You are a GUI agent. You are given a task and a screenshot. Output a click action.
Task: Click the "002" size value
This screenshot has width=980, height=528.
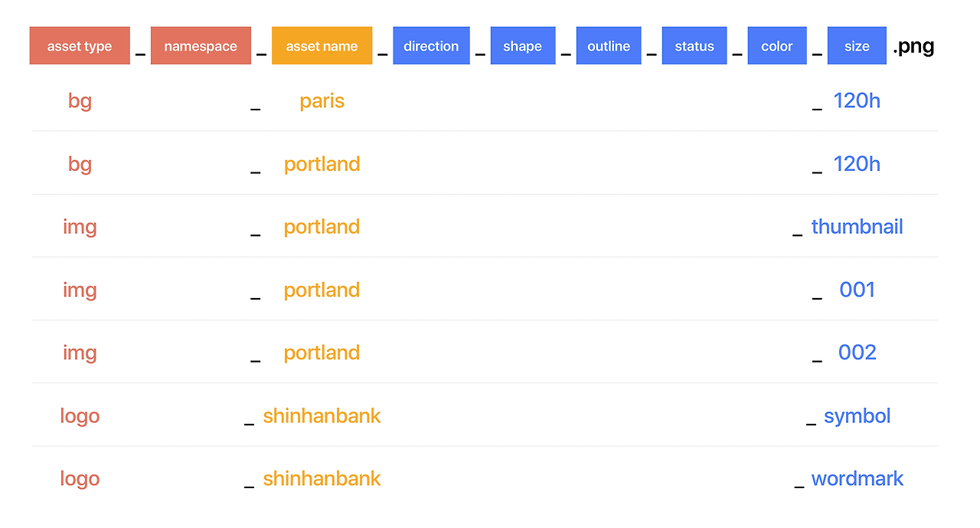857,353
